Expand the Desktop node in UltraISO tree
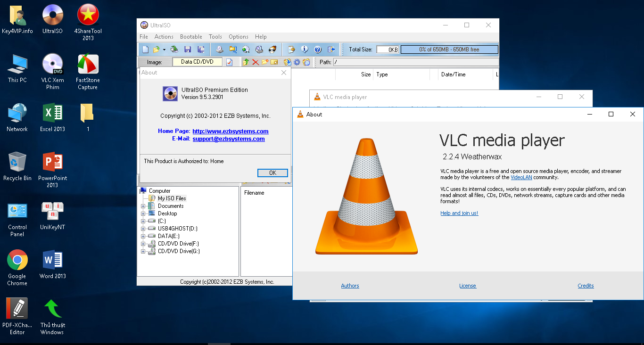The image size is (644, 345). tap(143, 214)
